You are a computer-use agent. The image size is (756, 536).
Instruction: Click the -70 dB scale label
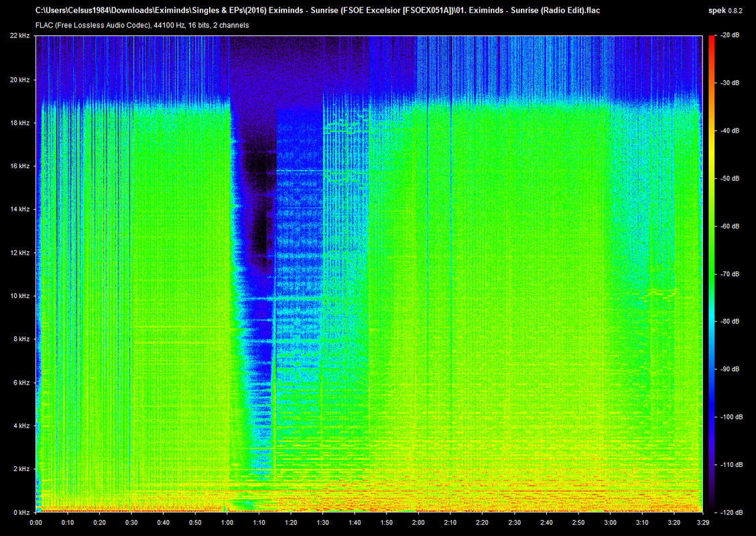click(729, 274)
